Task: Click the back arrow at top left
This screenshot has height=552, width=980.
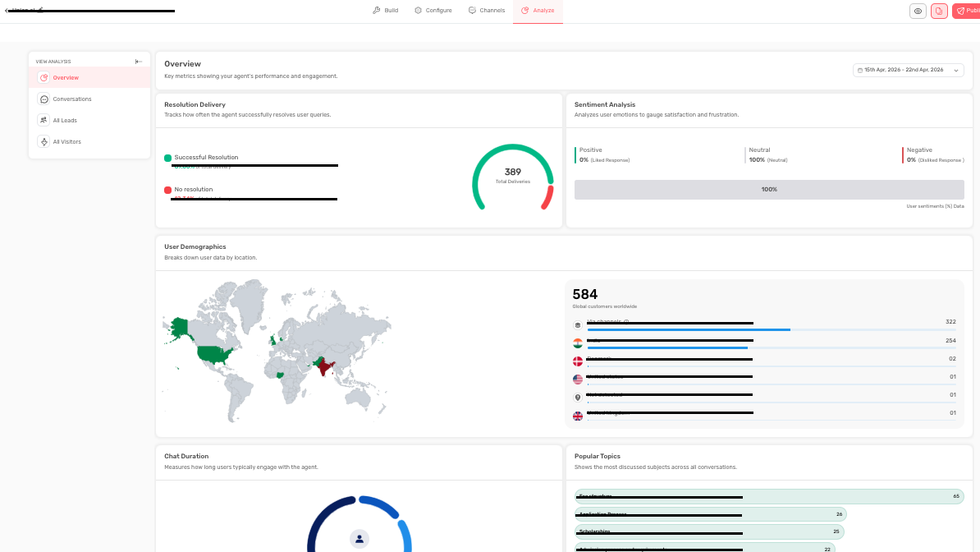Action: [x=7, y=11]
